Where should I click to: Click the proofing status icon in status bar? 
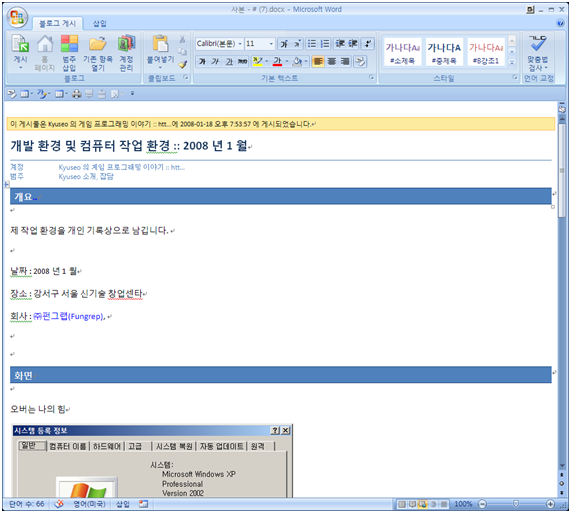pos(59,504)
